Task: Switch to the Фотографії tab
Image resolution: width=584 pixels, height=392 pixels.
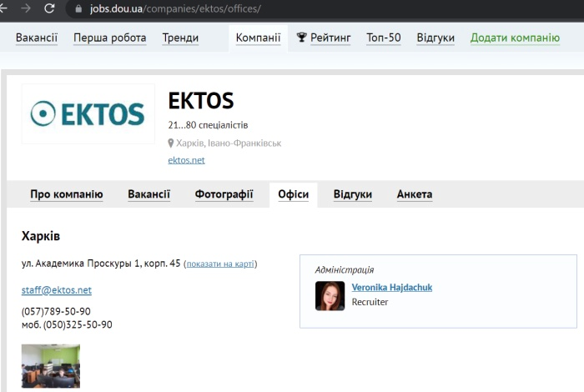Action: [x=224, y=194]
